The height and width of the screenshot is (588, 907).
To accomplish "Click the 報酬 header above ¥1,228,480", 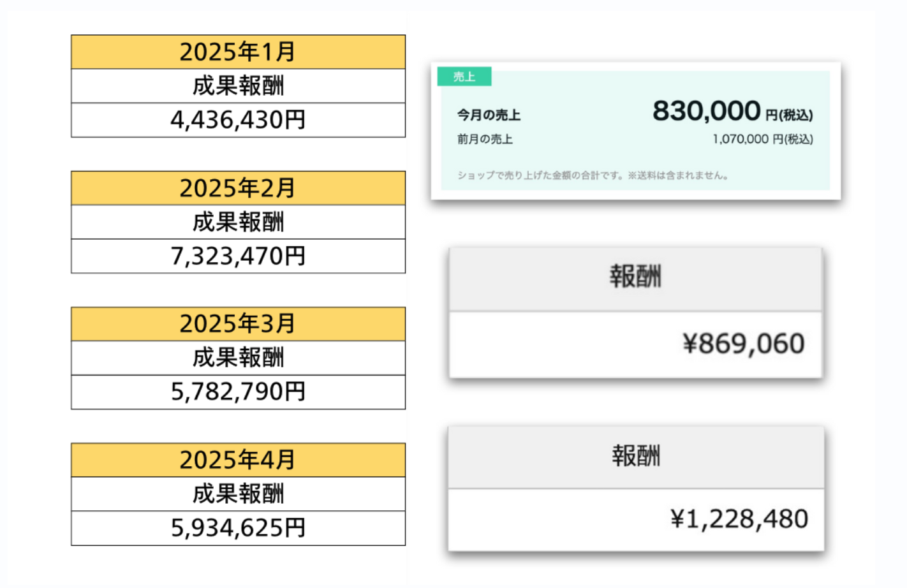I will [636, 456].
